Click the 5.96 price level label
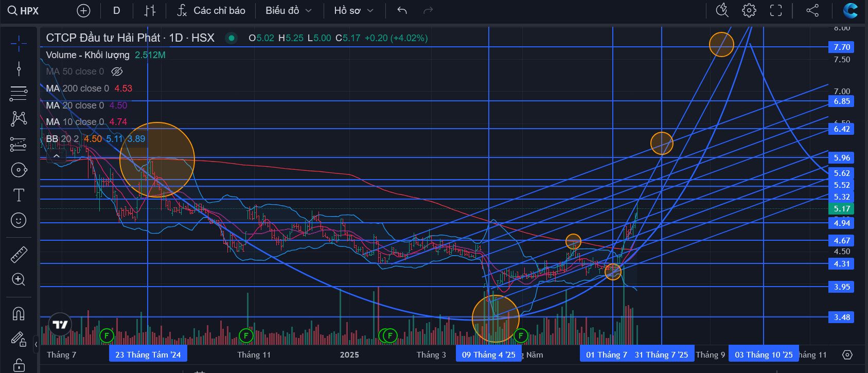Screen dimensions: 868x373 842,158
